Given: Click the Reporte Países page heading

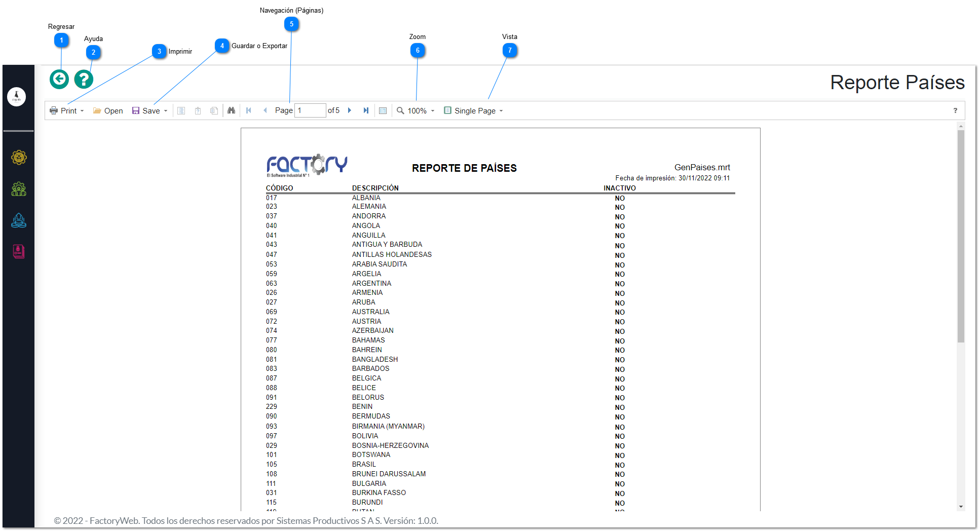Looking at the screenshot, I should pyautogui.click(x=897, y=83).
